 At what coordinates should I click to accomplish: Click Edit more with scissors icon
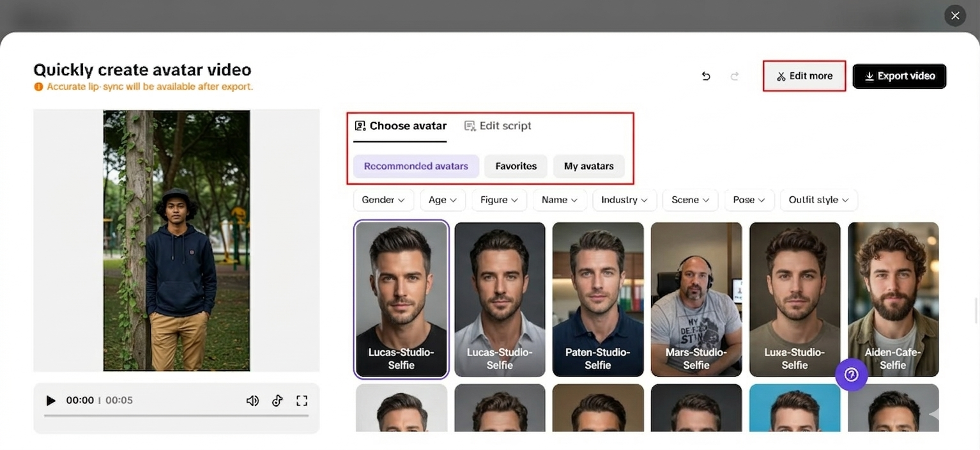pyautogui.click(x=804, y=76)
